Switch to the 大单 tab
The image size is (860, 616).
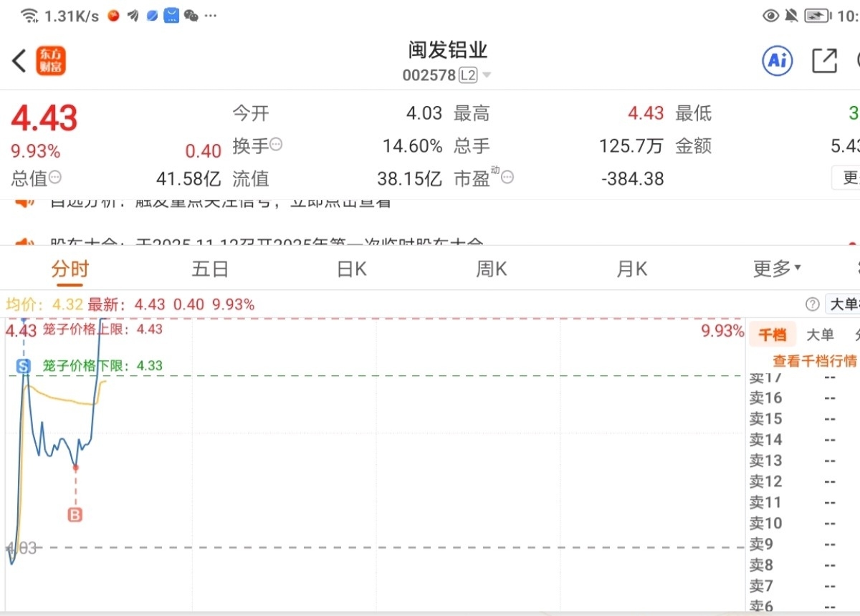pyautogui.click(x=820, y=335)
